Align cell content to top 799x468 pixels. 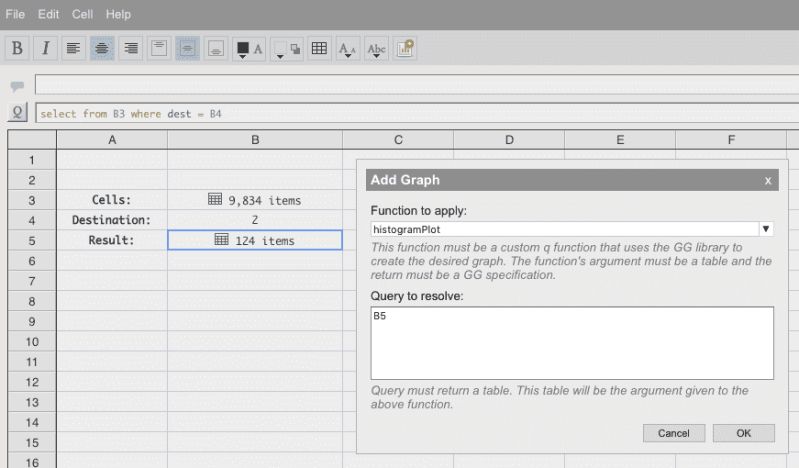(159, 48)
